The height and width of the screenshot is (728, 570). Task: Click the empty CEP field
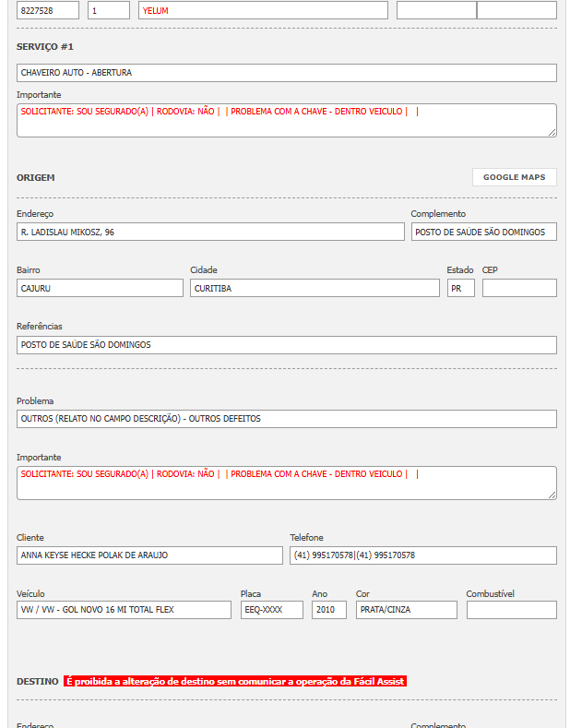pyautogui.click(x=519, y=288)
